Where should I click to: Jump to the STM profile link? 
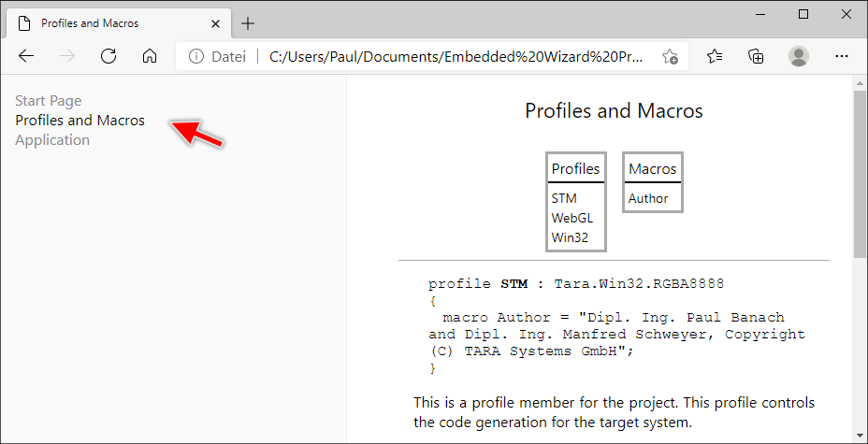tap(564, 198)
